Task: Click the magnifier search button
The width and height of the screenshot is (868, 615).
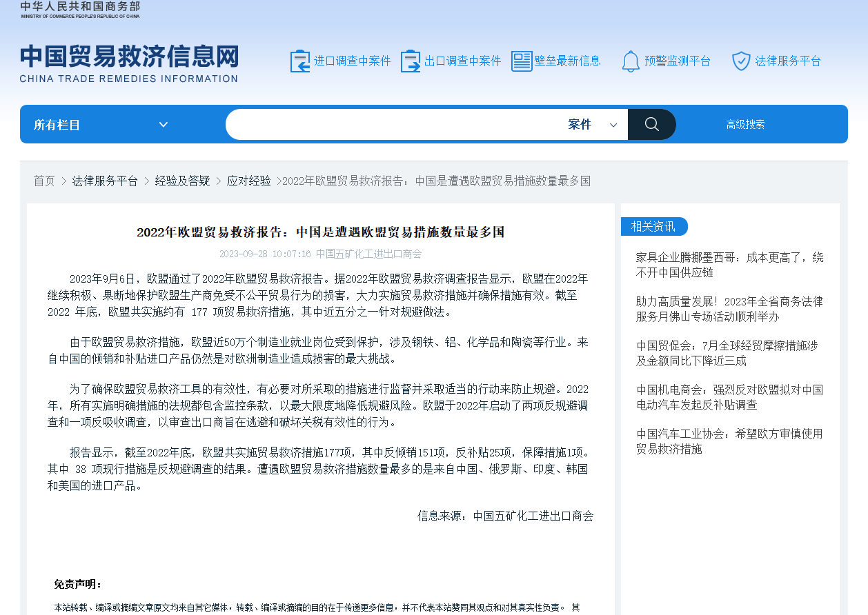Action: click(x=652, y=124)
